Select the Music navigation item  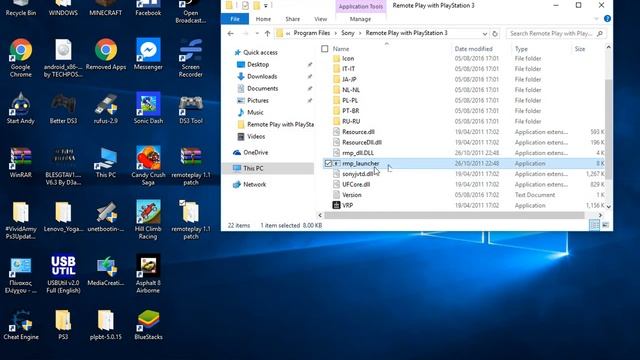coord(255,112)
